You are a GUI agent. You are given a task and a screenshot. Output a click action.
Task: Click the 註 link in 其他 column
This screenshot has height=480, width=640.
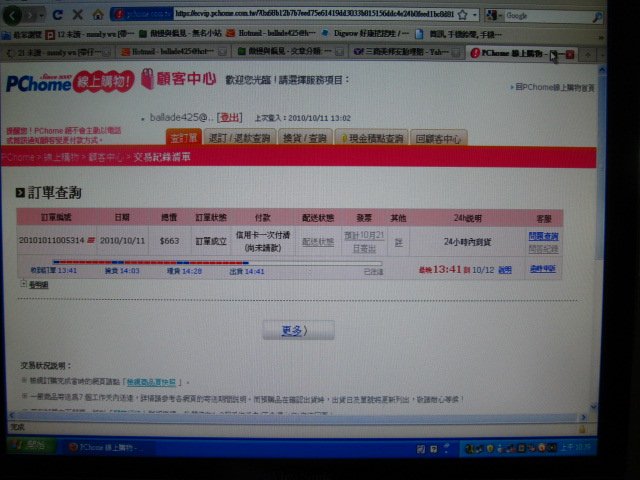pyautogui.click(x=398, y=242)
